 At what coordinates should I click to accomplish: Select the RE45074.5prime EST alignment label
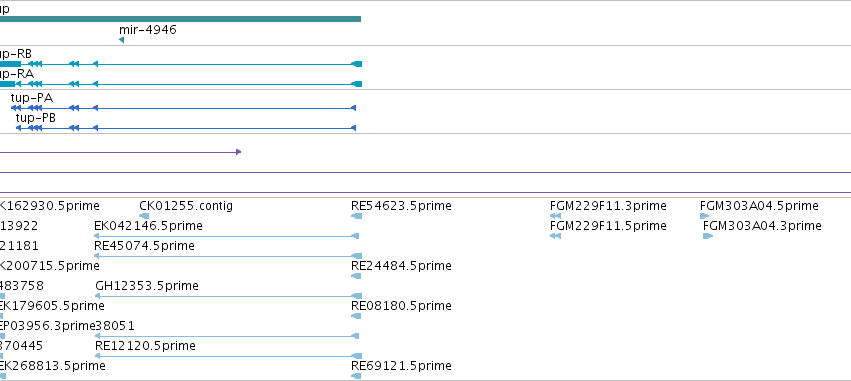pos(144,246)
